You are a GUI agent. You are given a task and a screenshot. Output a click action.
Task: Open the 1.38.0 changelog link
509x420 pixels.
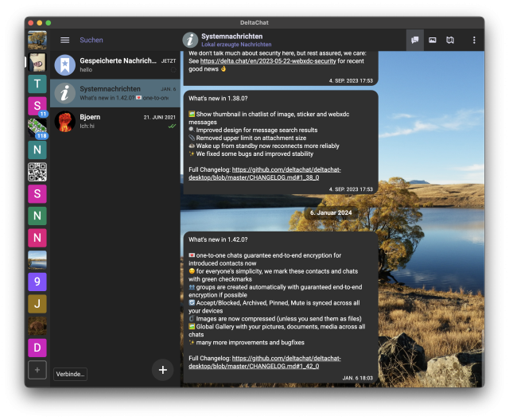pos(265,173)
